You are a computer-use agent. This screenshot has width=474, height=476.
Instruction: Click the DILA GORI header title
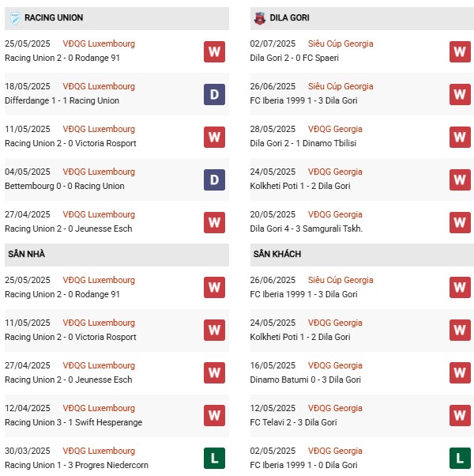(x=292, y=17)
